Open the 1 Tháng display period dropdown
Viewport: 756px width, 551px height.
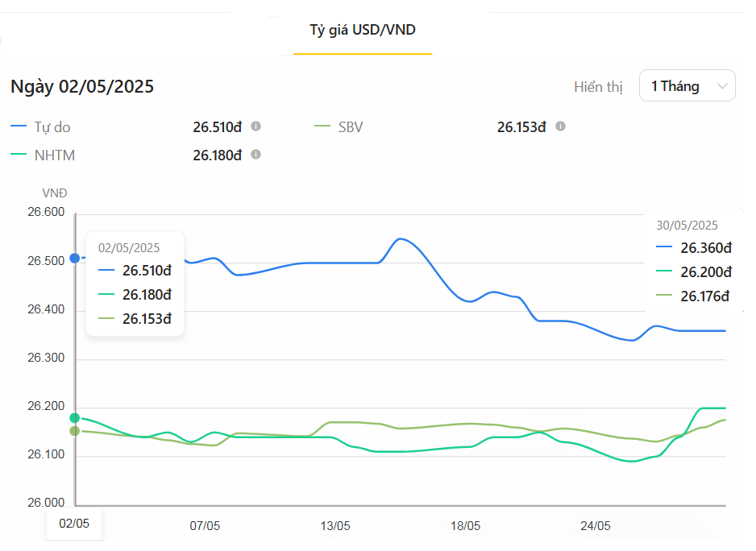pos(686,85)
